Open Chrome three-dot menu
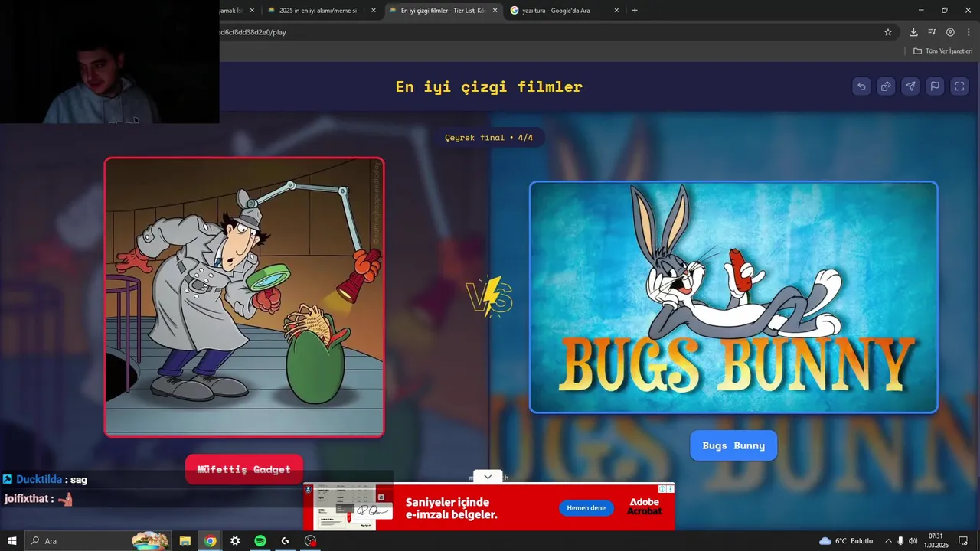The height and width of the screenshot is (551, 980). click(969, 32)
